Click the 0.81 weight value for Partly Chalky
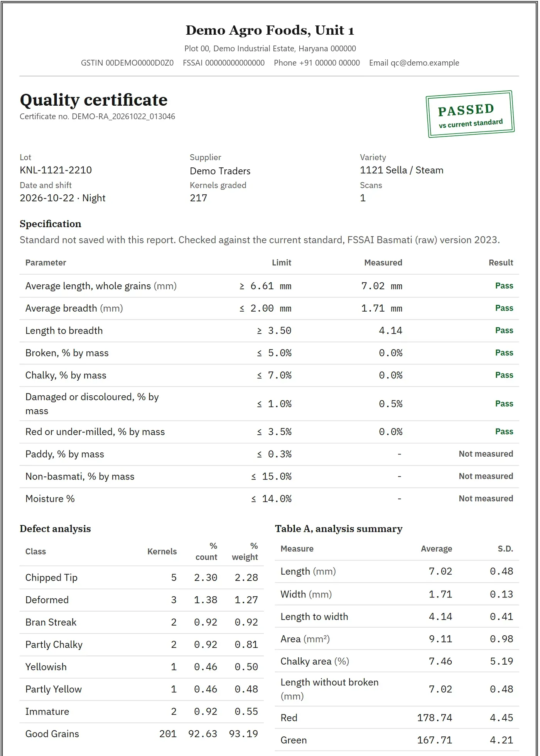 pos(246,645)
